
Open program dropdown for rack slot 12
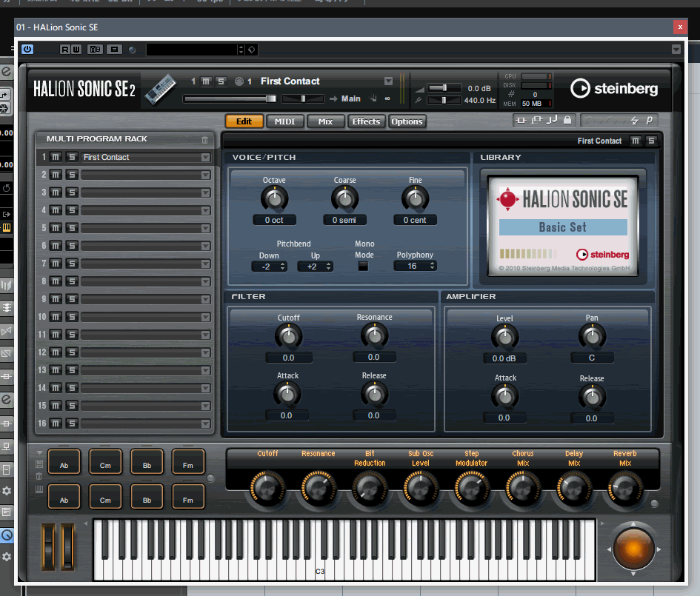coord(205,353)
